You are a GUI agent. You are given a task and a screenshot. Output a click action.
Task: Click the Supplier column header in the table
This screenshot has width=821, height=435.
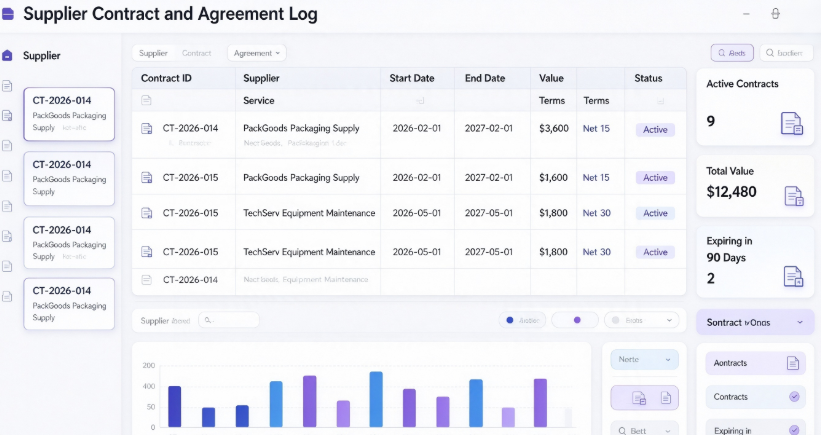(261, 78)
